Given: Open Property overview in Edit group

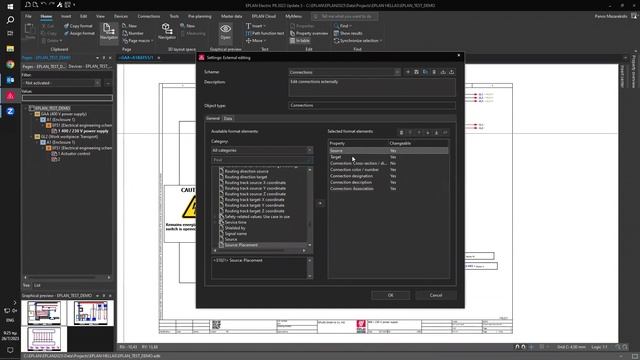Looking at the screenshot, I should [x=309, y=33].
